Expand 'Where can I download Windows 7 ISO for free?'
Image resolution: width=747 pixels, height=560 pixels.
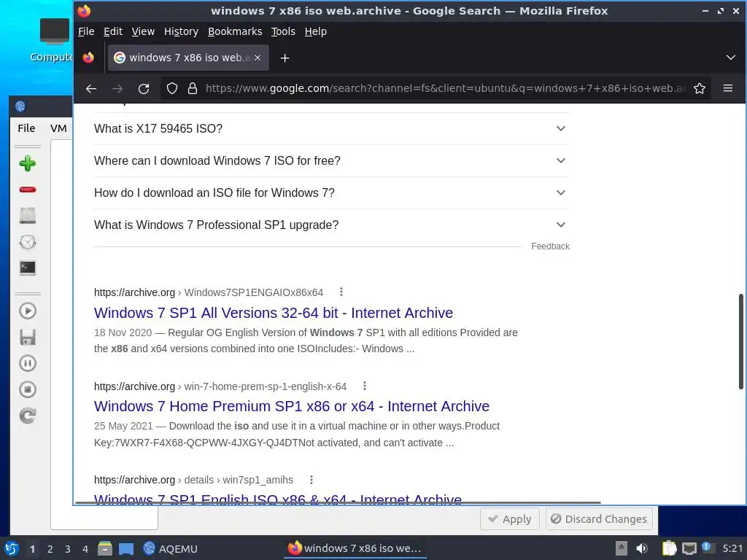point(332,160)
